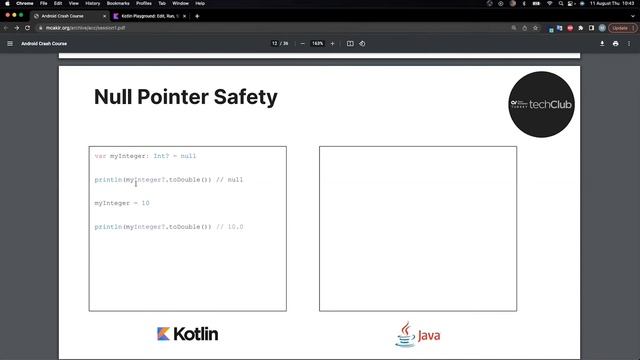Click the date and time in menu bar
The width and height of the screenshot is (640, 360).
(612, 3)
